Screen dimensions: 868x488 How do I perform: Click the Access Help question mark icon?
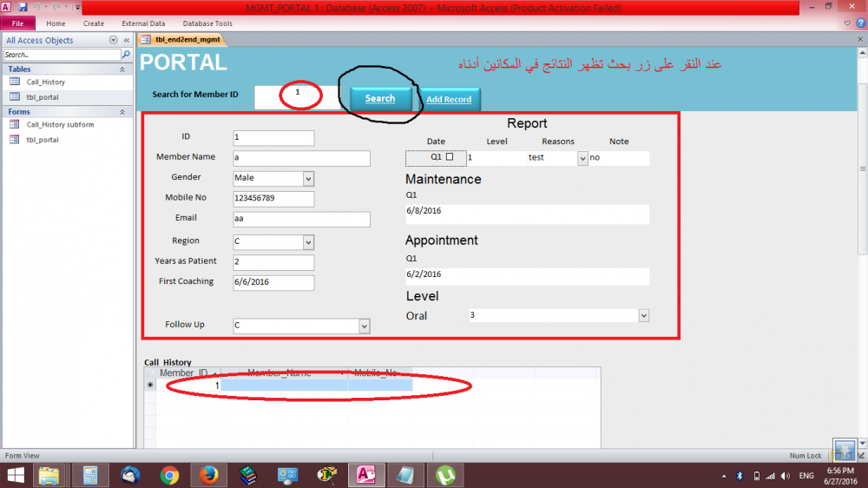[861, 23]
